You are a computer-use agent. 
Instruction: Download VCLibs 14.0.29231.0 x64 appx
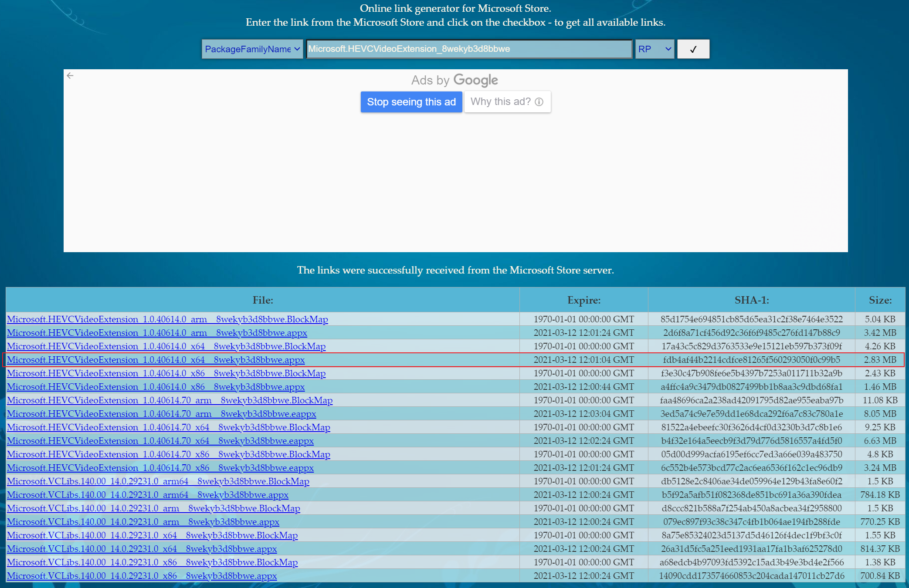(x=142, y=549)
